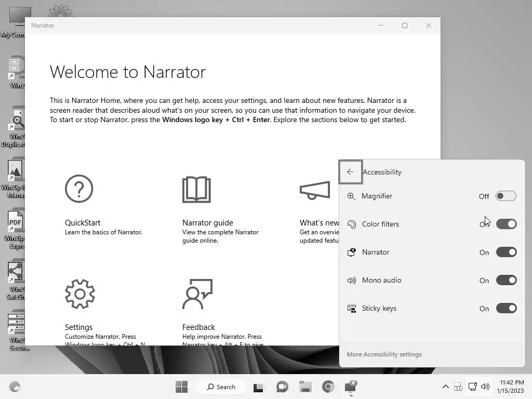Maximize the Narrator window
This screenshot has height=399, width=532.
(404, 26)
